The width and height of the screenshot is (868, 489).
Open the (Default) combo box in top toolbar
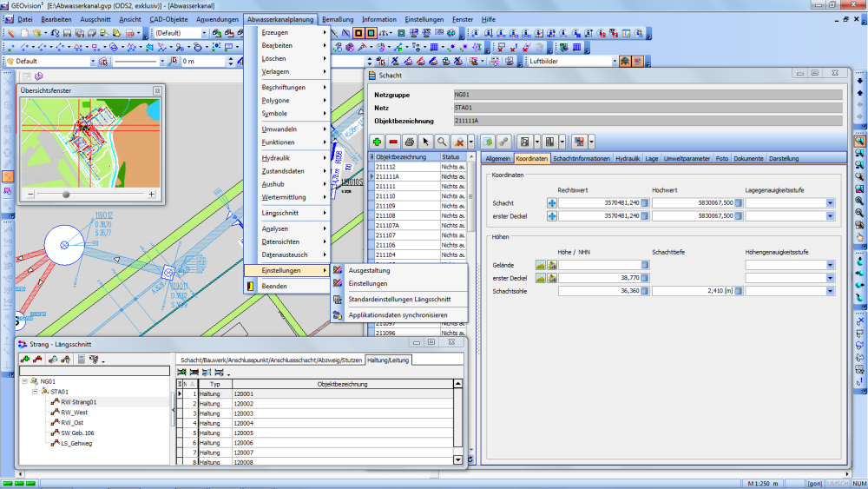pyautogui.click(x=205, y=33)
